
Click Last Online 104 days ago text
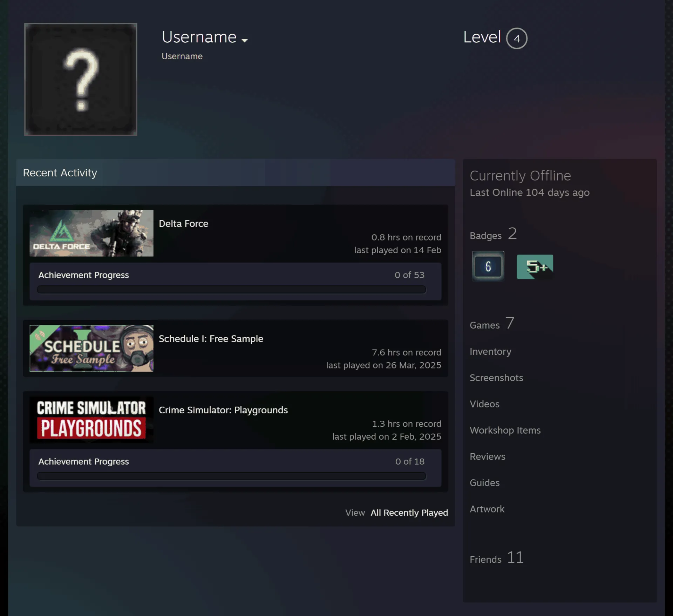click(530, 192)
